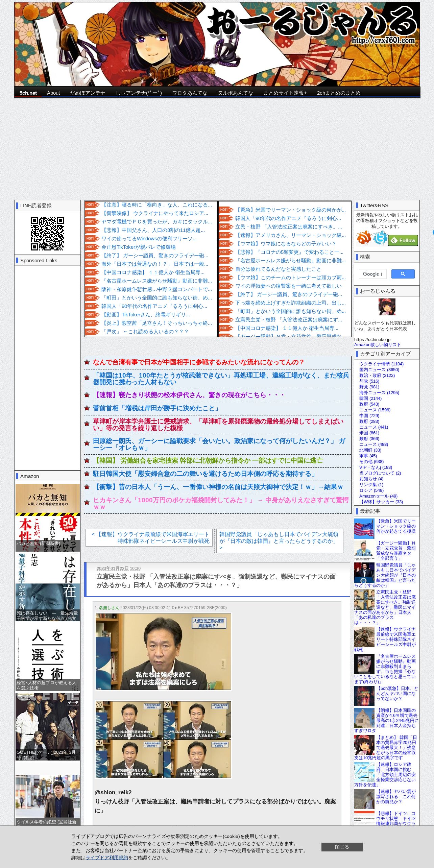434x868 pixels.
Task: Open the headline ヒカキンさん「1000万円のポケカ福袋開封」
Action: pos(221,503)
